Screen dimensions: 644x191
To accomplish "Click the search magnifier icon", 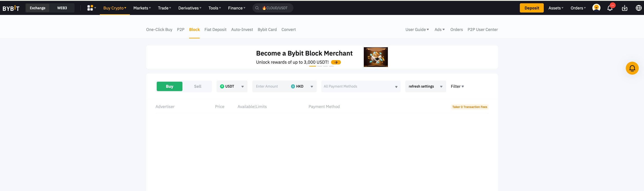I will 257,8.
